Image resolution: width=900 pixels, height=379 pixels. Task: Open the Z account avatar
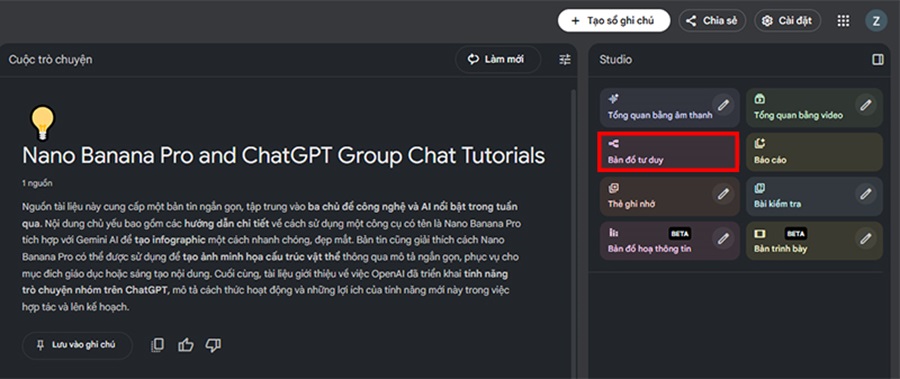[876, 21]
